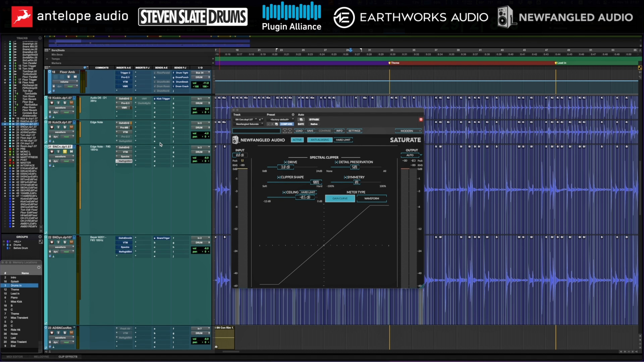Click the SENDS A-E column header
This screenshot has height=362, width=644.
coord(161,67)
